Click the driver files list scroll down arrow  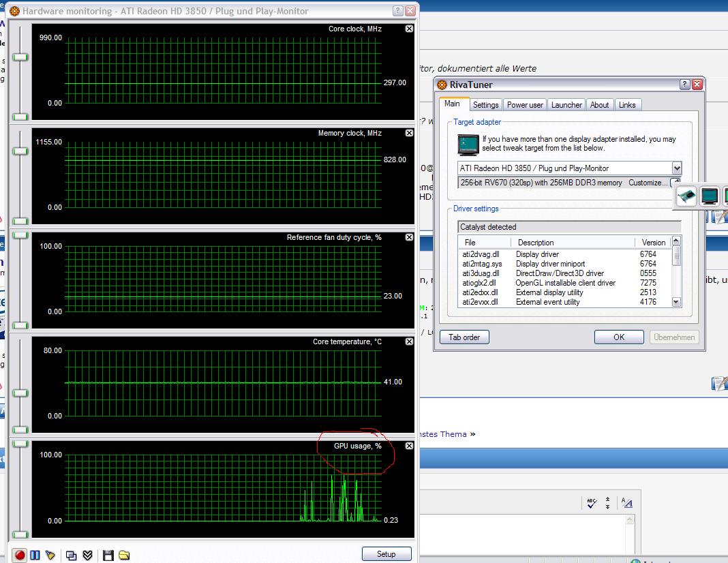pos(676,302)
